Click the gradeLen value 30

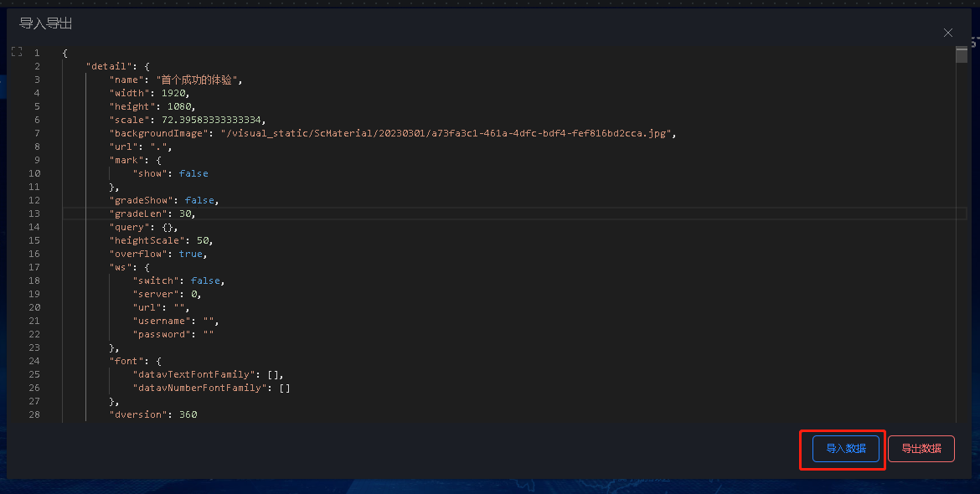click(x=185, y=214)
